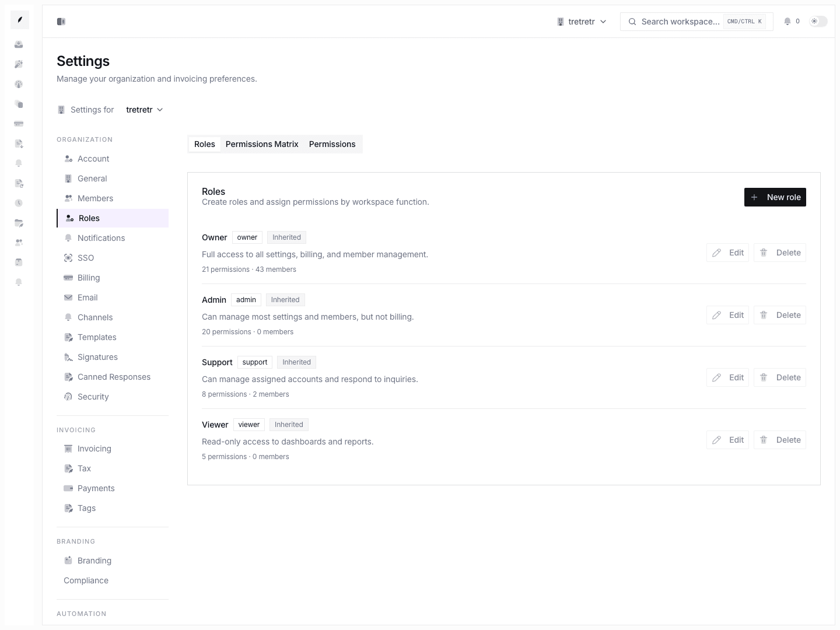
Task: Toggle the sidebar panel icon in header
Action: [x=61, y=22]
